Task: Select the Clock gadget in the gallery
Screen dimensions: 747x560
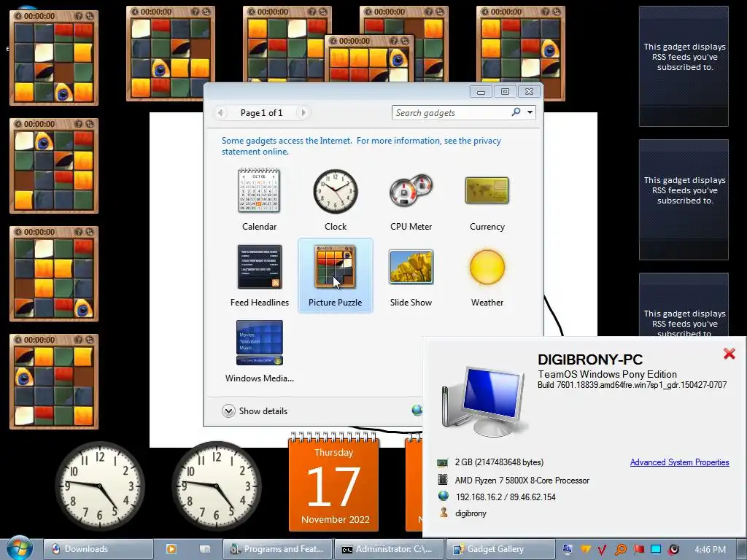Action: [x=336, y=192]
